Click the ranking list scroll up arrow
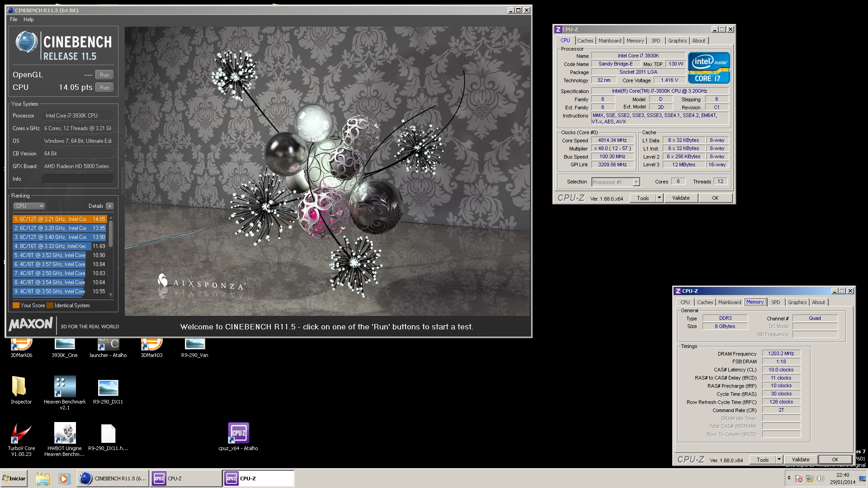The image size is (868, 488). tap(111, 217)
